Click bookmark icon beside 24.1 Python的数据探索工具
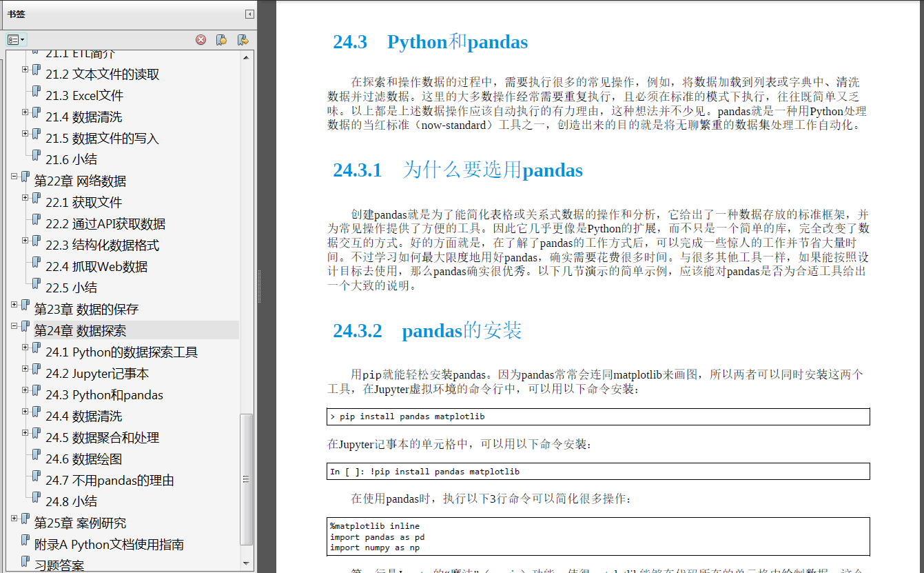Image resolution: width=924 pixels, height=573 pixels. [x=37, y=348]
